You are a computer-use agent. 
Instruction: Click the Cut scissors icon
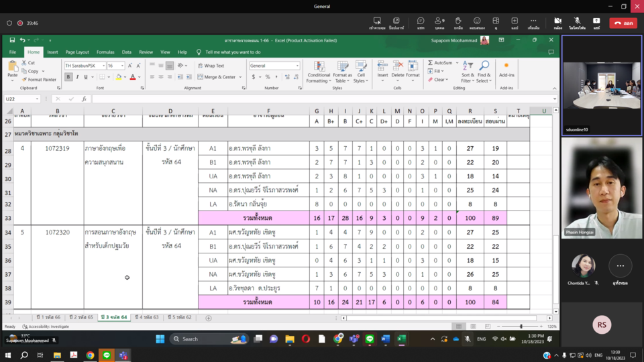[x=24, y=63]
